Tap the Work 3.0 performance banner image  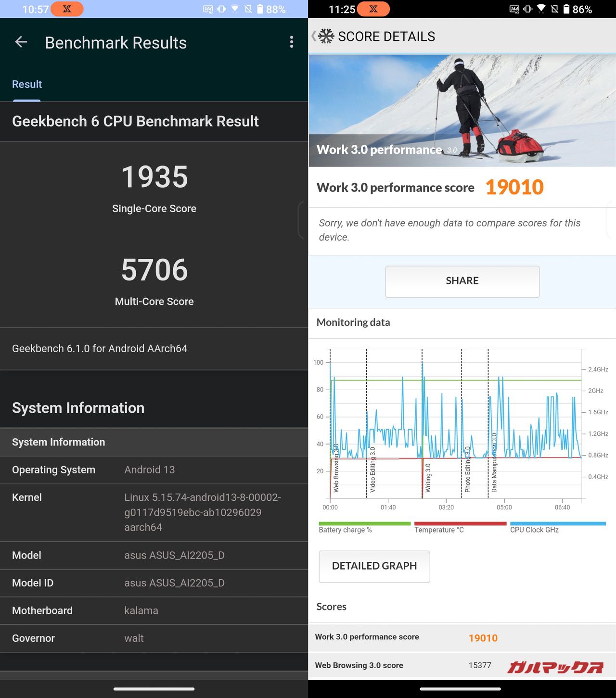(462, 111)
